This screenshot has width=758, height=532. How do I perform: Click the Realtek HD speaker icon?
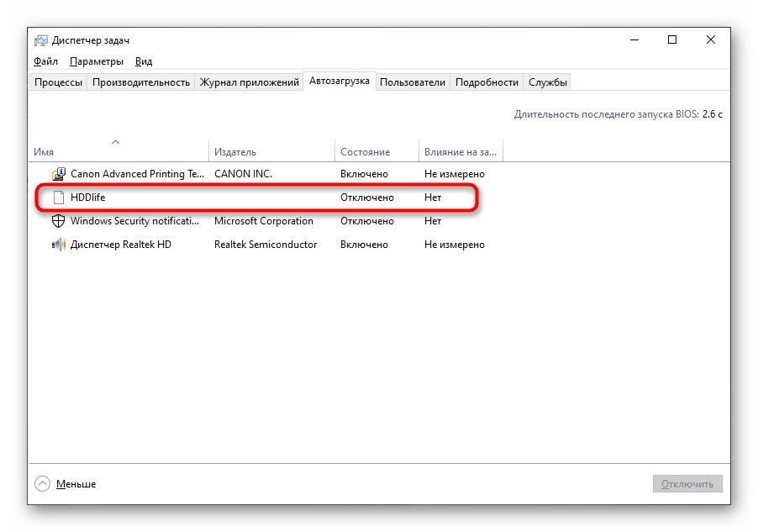59,245
